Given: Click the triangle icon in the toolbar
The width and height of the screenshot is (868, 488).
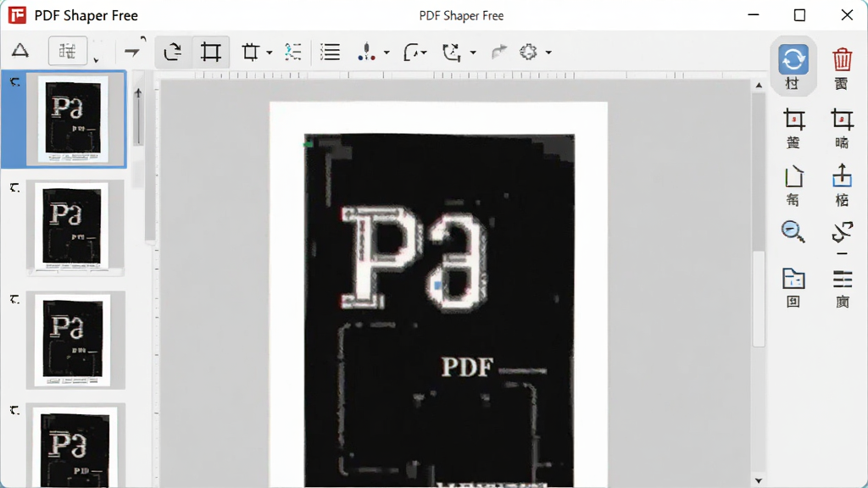Looking at the screenshot, I should coord(20,51).
